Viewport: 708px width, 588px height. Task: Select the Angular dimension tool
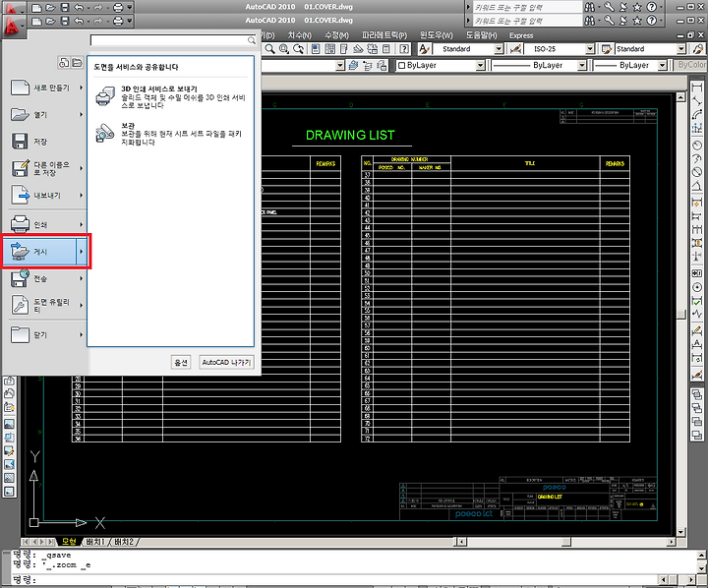697,186
